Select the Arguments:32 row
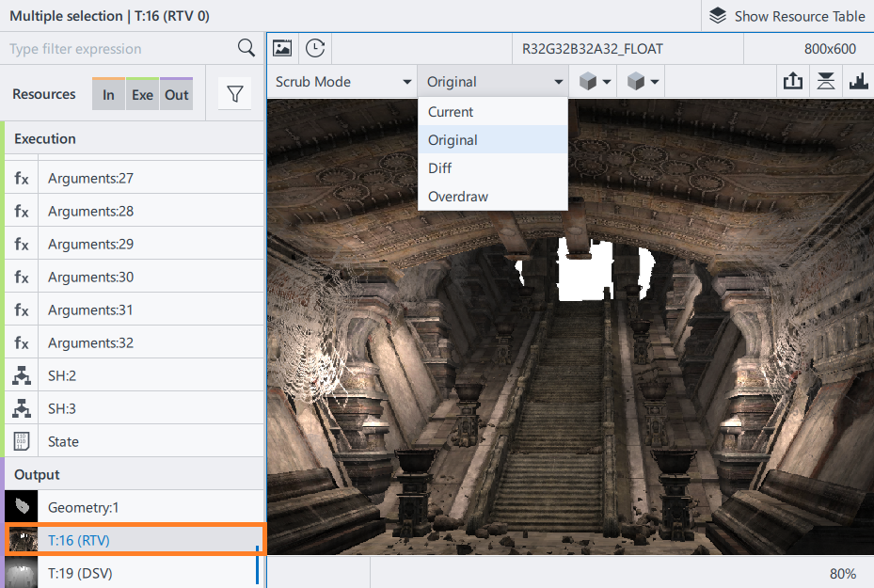 [135, 342]
